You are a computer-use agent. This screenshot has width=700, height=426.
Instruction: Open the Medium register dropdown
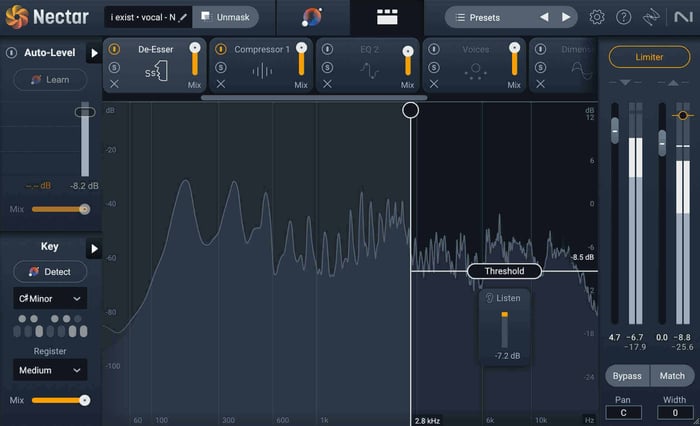click(50, 370)
